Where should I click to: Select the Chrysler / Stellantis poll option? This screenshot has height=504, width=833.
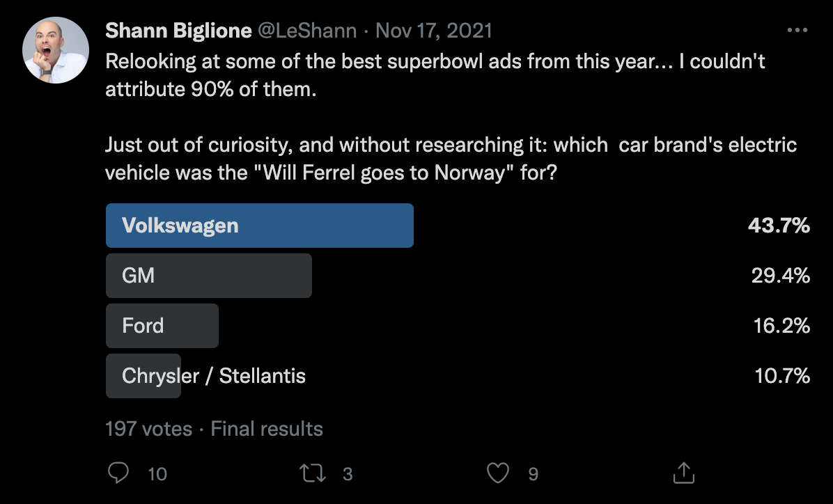213,377
